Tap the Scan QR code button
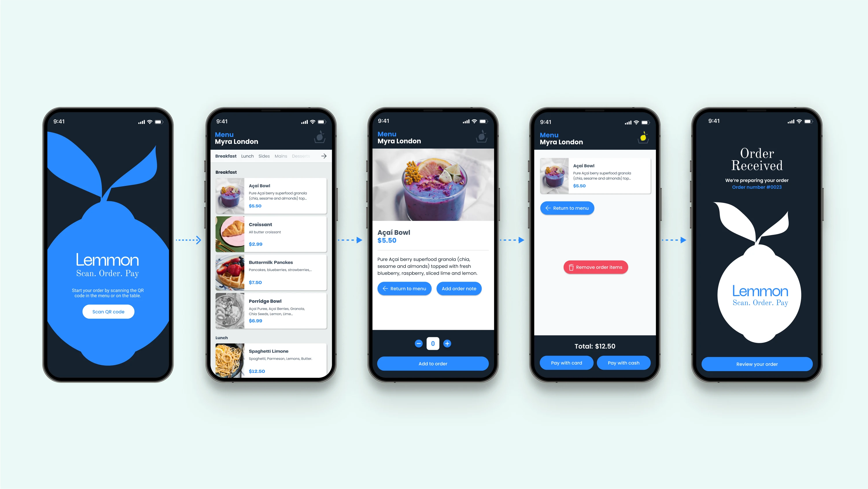The height and width of the screenshot is (489, 868). pyautogui.click(x=108, y=311)
